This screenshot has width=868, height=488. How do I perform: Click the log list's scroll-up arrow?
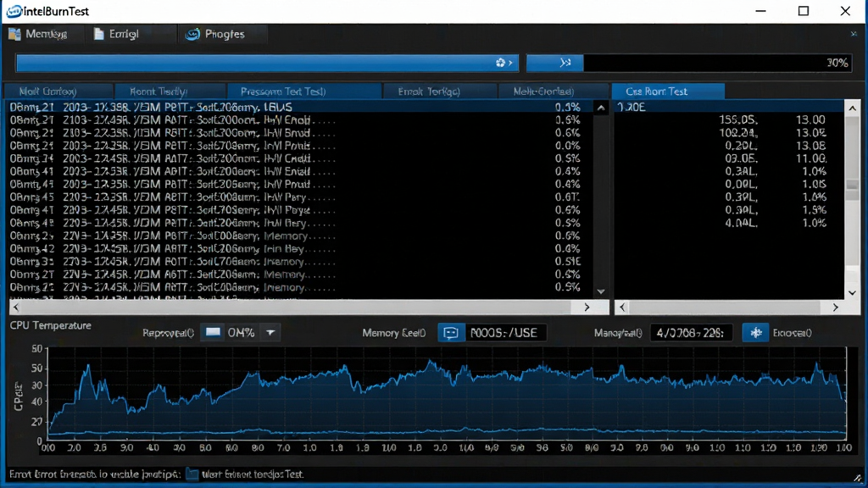[601, 108]
